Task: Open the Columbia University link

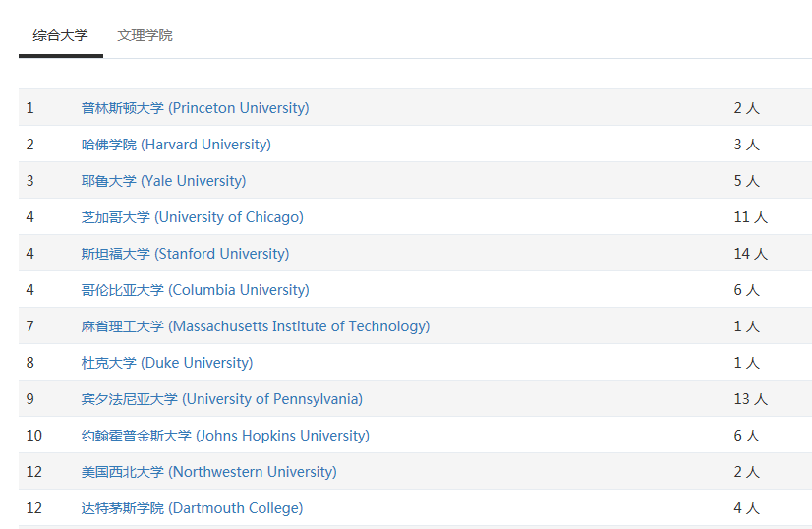Action: click(x=196, y=290)
